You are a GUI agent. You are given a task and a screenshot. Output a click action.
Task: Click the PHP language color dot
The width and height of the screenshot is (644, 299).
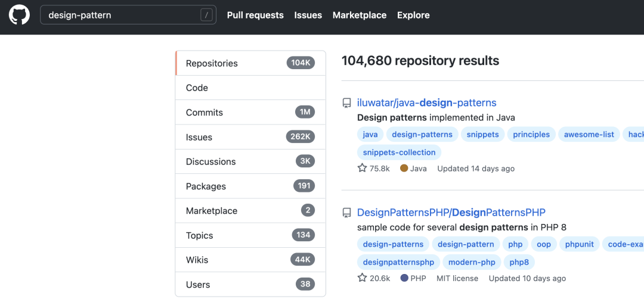click(x=404, y=278)
